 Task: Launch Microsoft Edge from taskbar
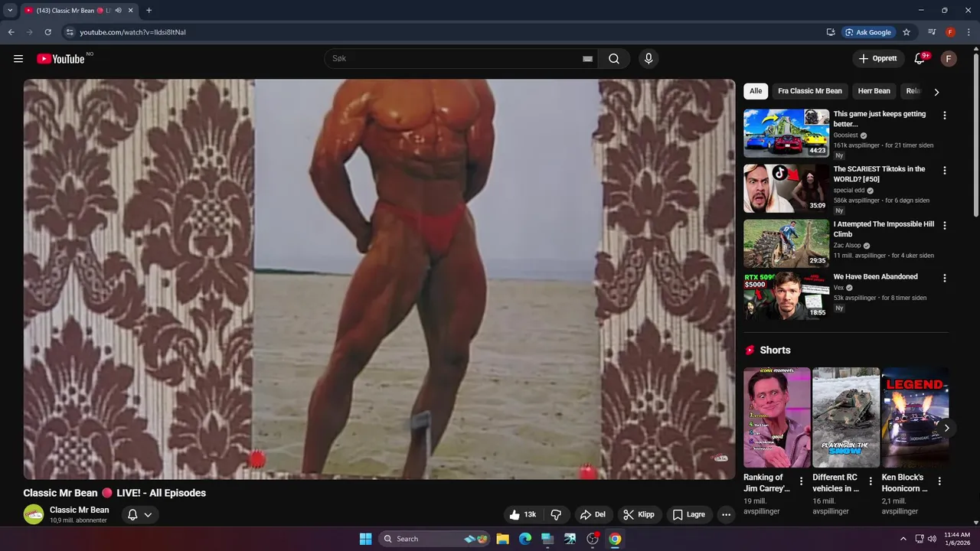[x=525, y=539]
